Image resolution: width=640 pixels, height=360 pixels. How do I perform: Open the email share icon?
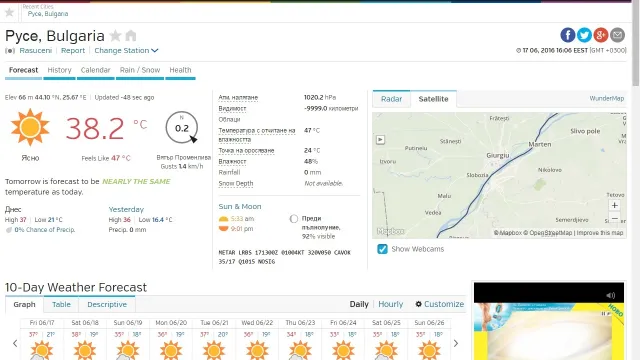618,35
